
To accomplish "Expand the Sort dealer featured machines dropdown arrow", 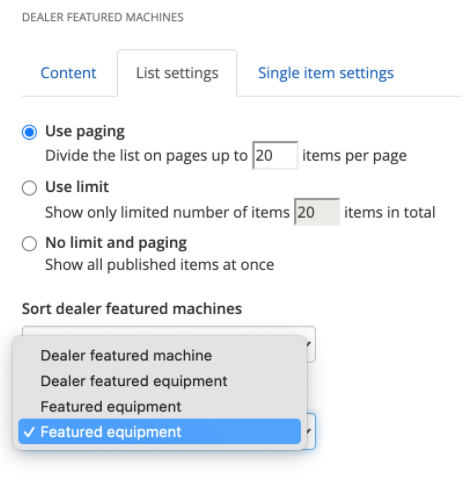I will pyautogui.click(x=309, y=344).
